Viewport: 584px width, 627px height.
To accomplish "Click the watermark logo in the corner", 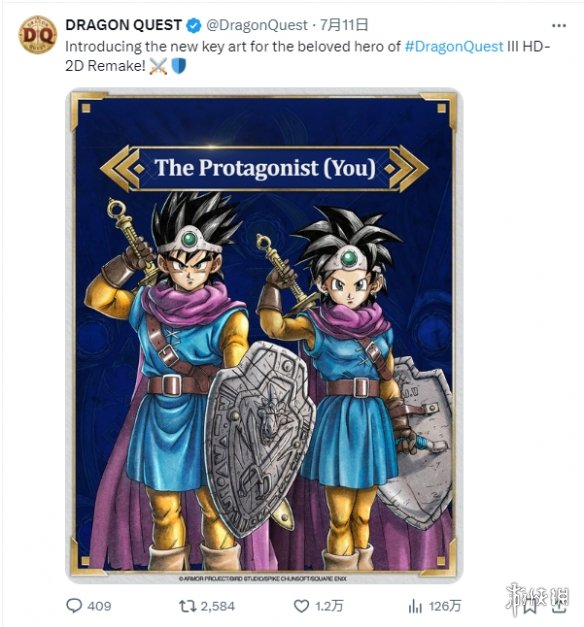I will click(x=538, y=599).
